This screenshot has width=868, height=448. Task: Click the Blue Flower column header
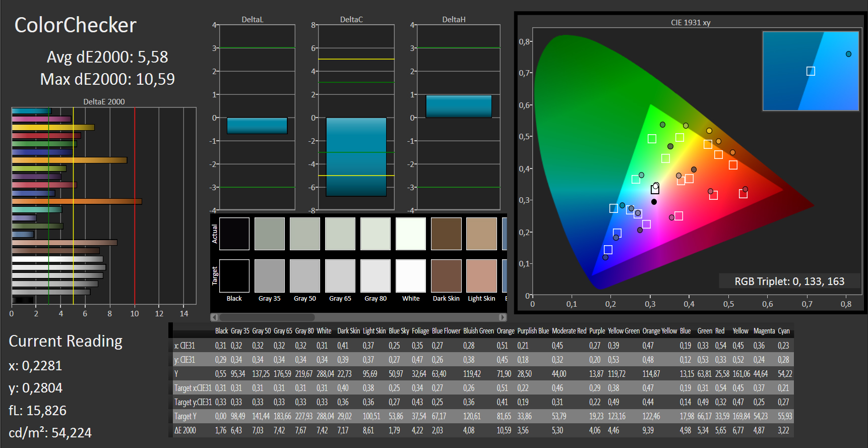pyautogui.click(x=446, y=331)
